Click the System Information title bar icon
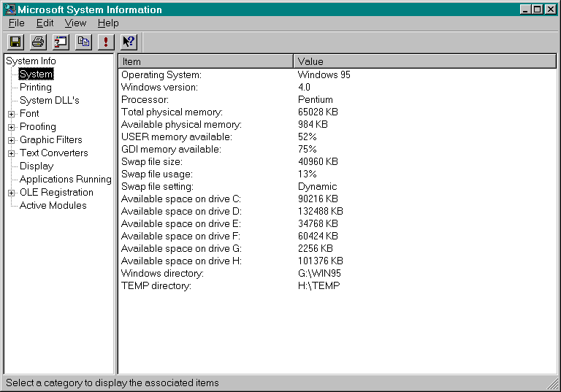Viewport: 561px width, 392px height. click(x=9, y=9)
